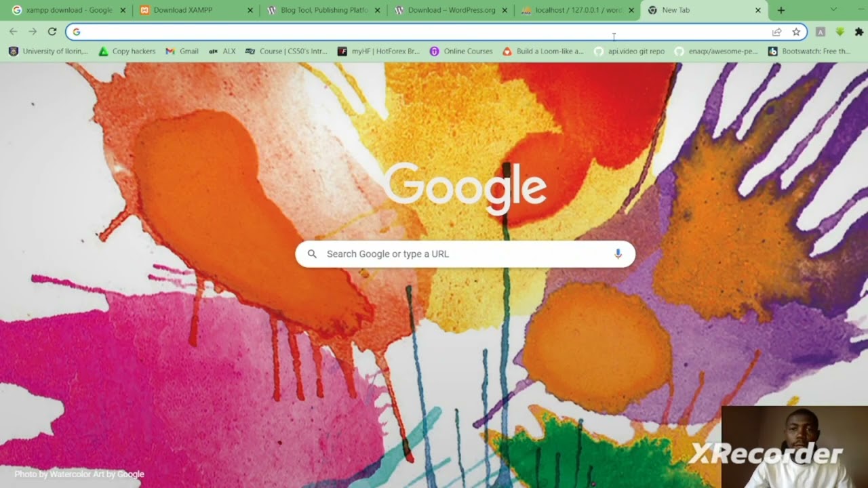Click the magnifier icon in Google search box
Image resolution: width=868 pixels, height=488 pixels.
(312, 254)
